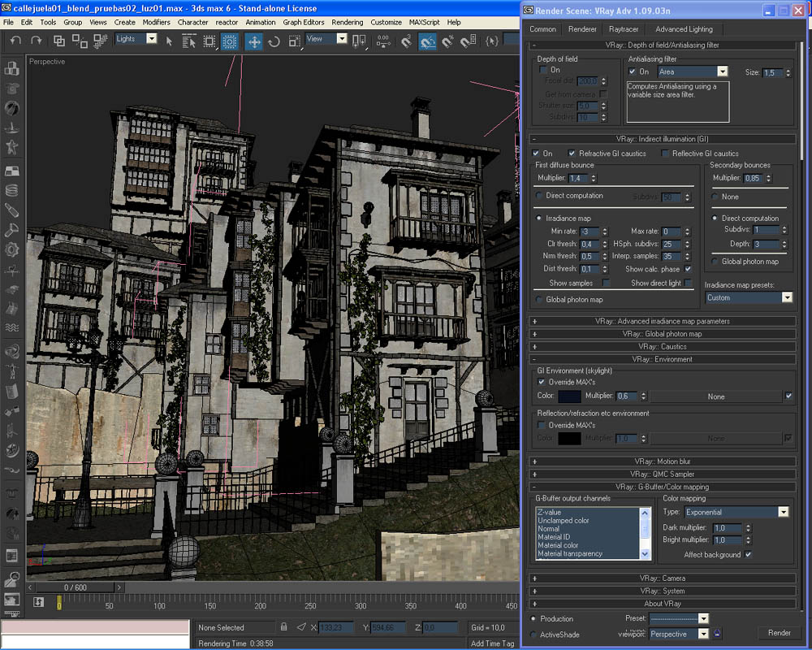
Task: Select the ActiveShade radio button
Action: point(533,635)
